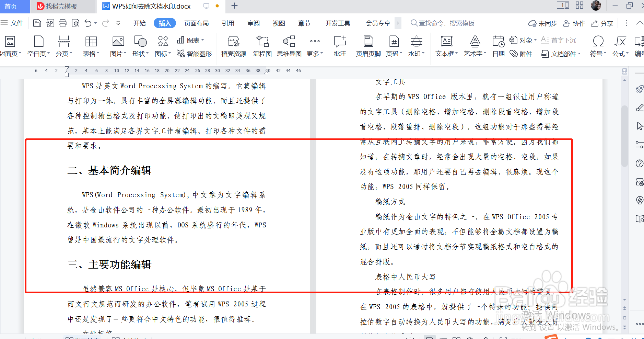Click the export to PDF icon

tap(50, 23)
